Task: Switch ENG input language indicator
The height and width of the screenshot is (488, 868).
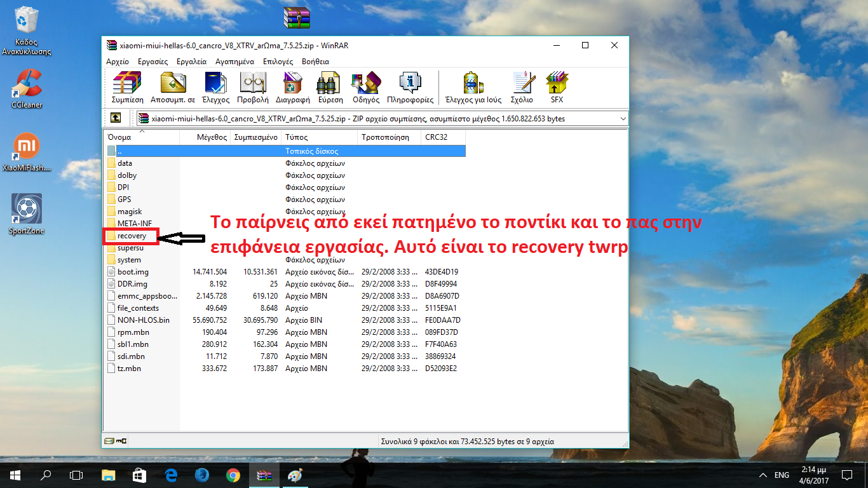Action: pos(782,475)
